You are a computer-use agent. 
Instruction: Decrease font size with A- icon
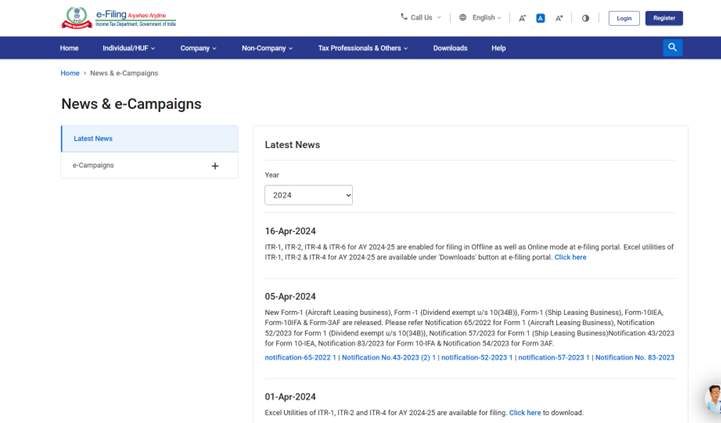522,18
